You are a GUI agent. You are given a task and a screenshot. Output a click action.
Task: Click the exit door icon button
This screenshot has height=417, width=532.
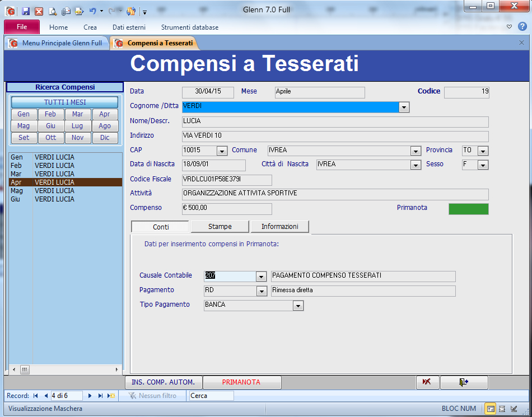pyautogui.click(x=464, y=382)
